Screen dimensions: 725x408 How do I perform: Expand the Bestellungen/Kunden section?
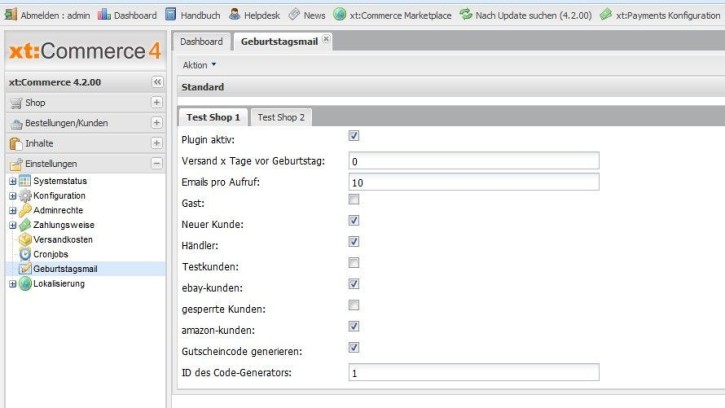tap(157, 123)
